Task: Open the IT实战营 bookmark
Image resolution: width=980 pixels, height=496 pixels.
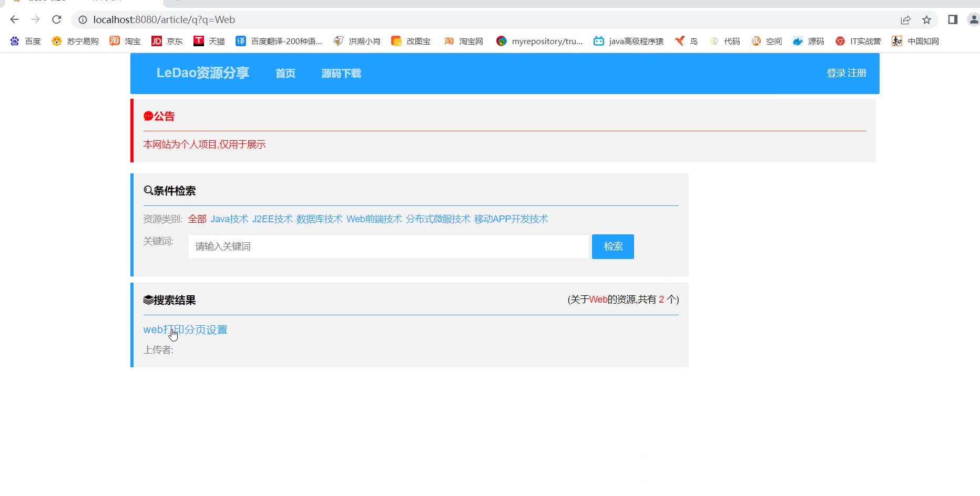Action: [x=858, y=41]
